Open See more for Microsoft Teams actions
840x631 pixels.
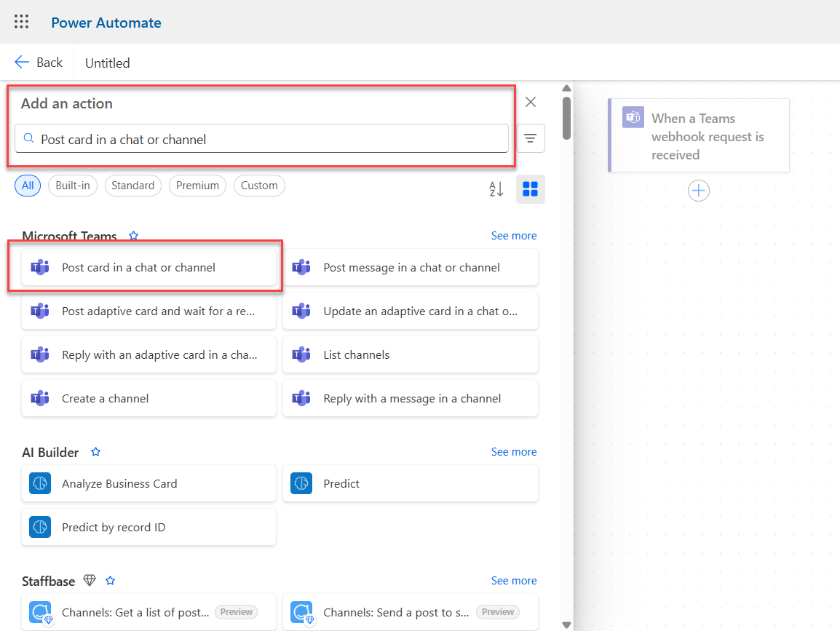[514, 236]
